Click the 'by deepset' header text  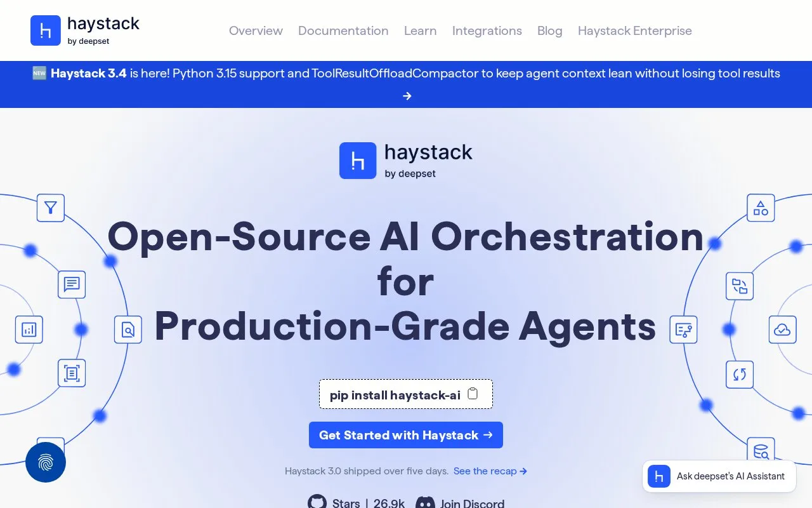[88, 41]
